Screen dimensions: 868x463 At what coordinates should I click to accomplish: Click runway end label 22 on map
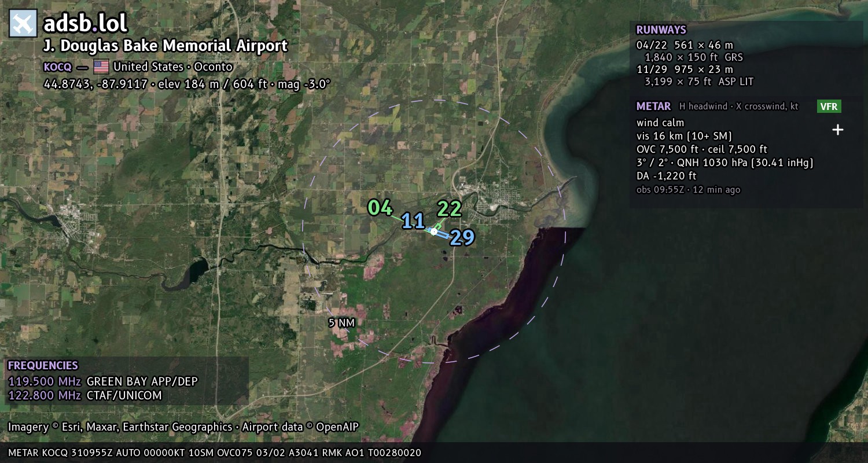449,208
